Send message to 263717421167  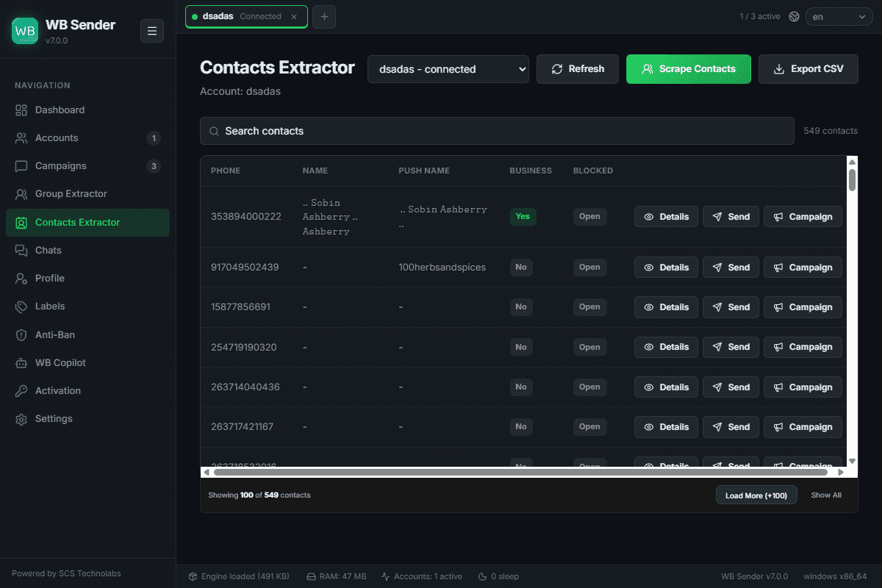[731, 427]
